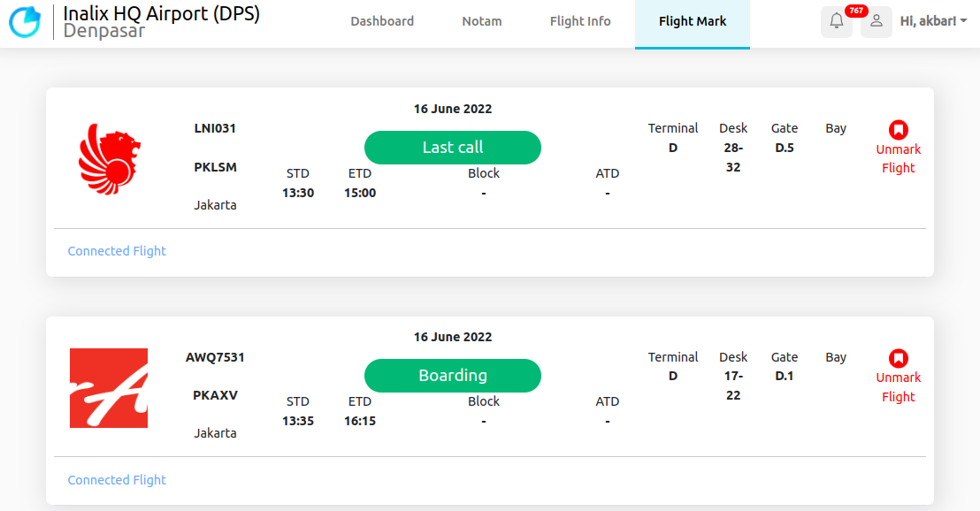Viewport: 980px width, 511px height.
Task: Click the Lion Air airline logo
Action: pos(108,159)
